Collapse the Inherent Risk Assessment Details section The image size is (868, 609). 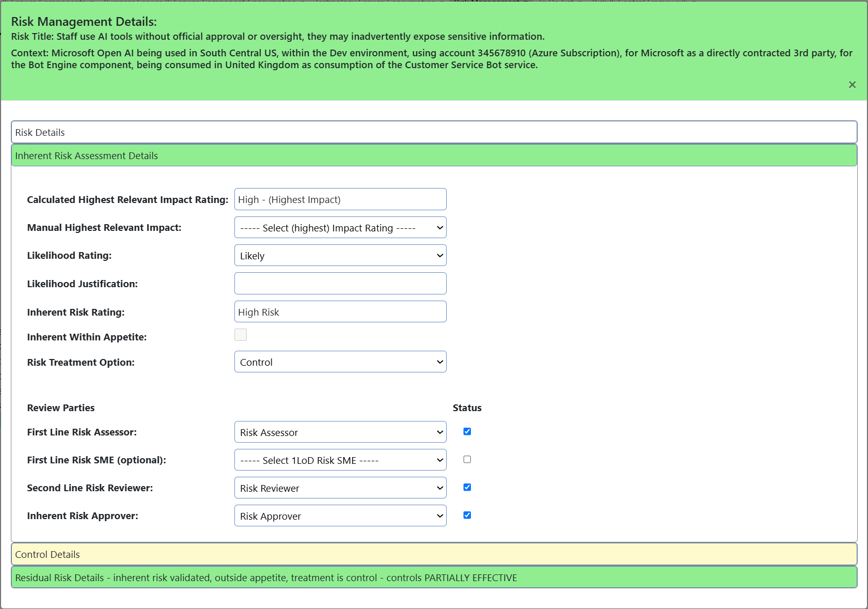point(434,155)
